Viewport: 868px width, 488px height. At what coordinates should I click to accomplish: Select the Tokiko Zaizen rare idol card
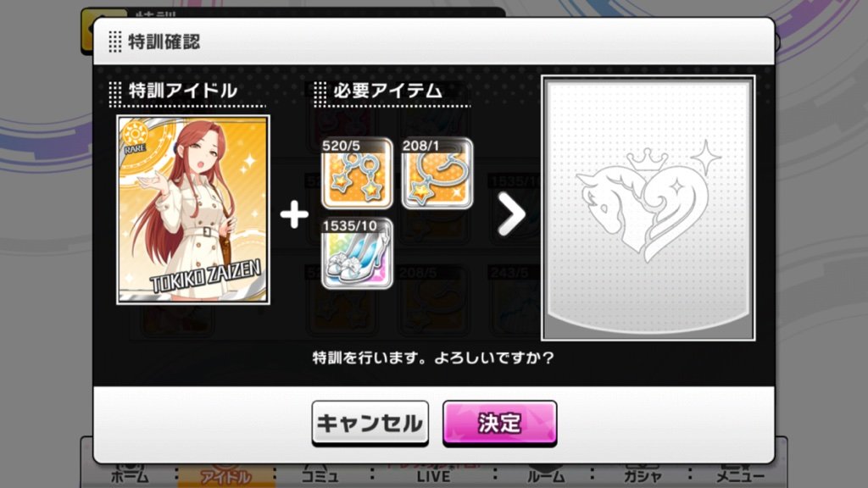(x=193, y=210)
